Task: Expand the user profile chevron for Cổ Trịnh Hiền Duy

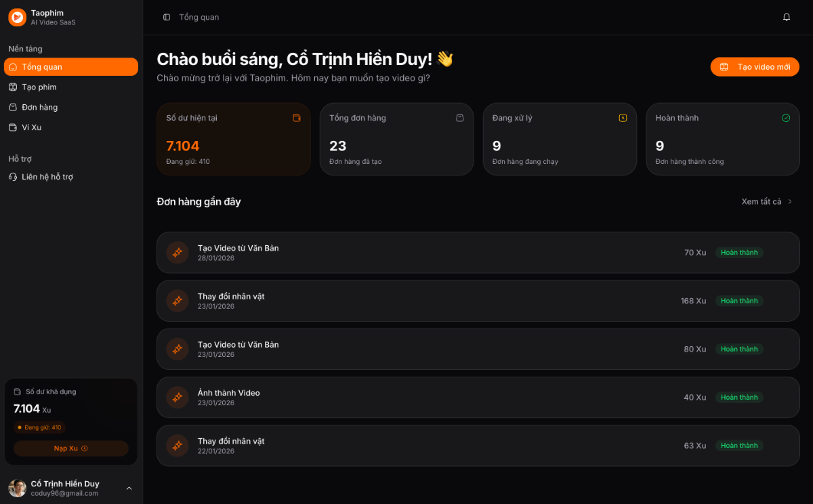Action: [129, 488]
